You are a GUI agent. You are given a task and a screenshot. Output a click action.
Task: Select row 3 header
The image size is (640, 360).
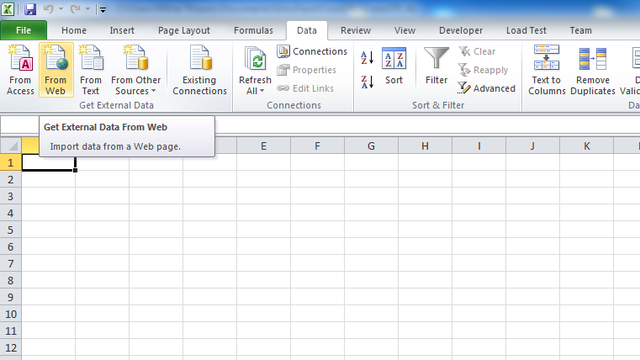pos(11,196)
